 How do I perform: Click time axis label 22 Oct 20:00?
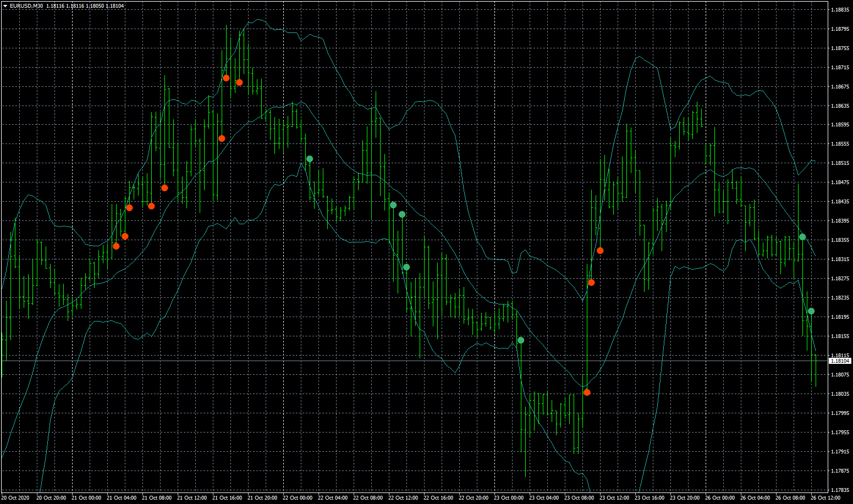point(474,498)
